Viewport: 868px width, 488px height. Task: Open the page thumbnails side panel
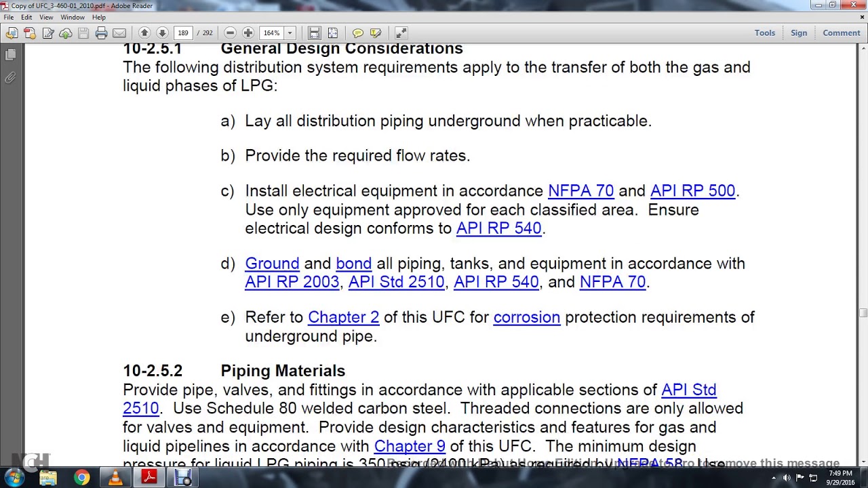[x=11, y=54]
